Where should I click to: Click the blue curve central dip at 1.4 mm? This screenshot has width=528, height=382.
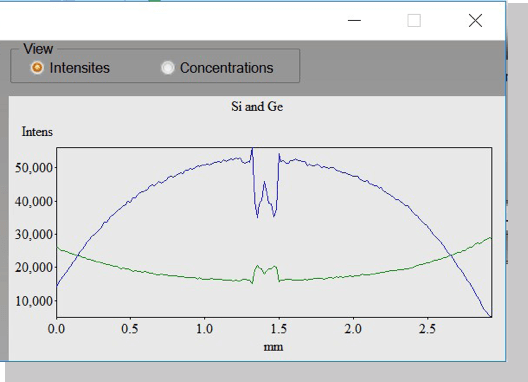click(265, 199)
